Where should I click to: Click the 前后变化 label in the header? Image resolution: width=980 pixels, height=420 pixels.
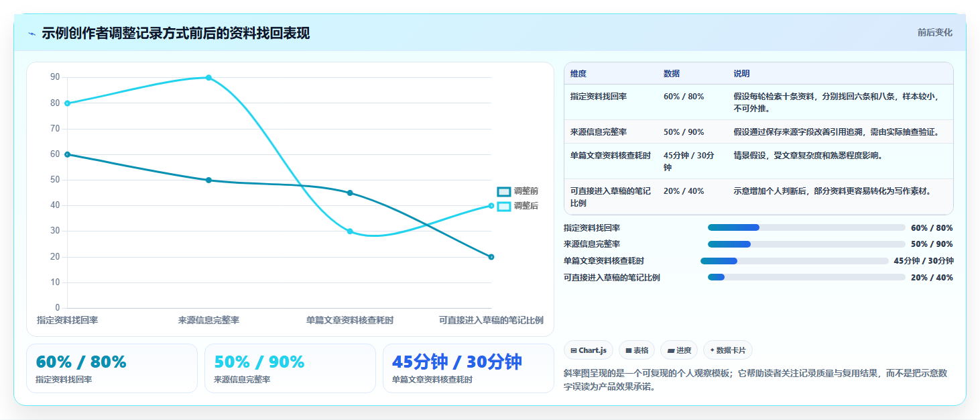coord(935,33)
